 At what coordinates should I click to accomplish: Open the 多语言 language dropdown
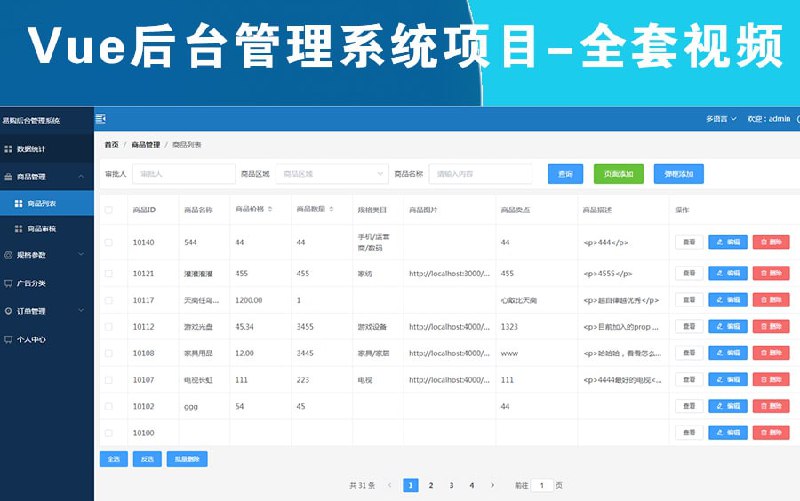[x=721, y=119]
